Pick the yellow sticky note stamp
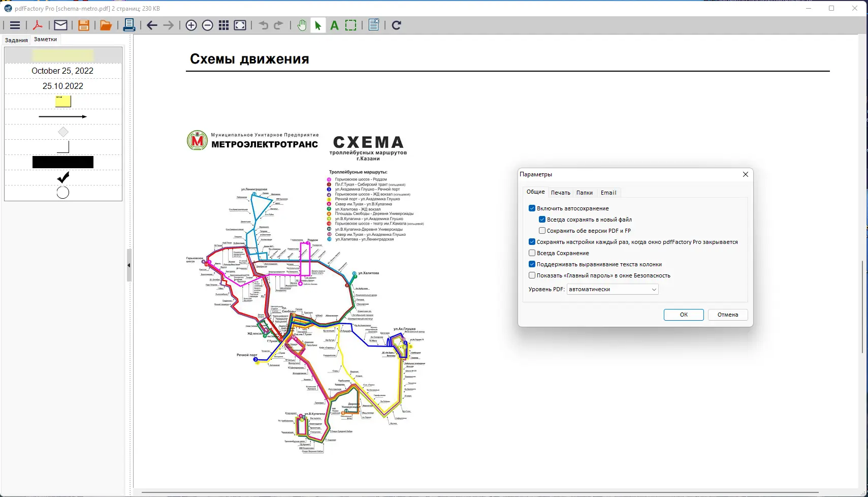This screenshot has height=497, width=868. click(63, 101)
